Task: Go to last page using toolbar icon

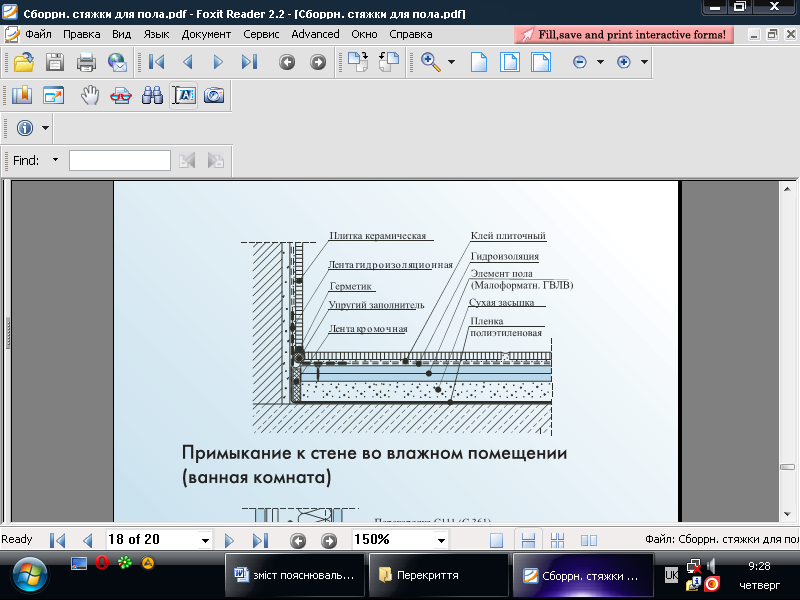Action: click(249, 62)
